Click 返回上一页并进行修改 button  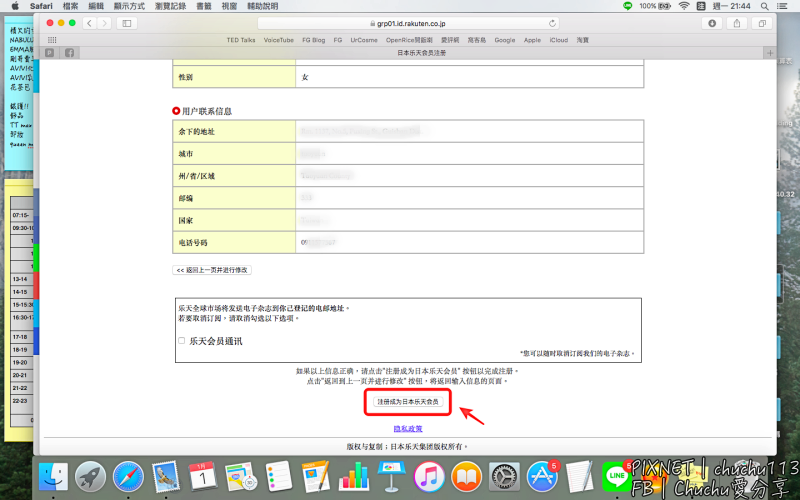tap(212, 270)
